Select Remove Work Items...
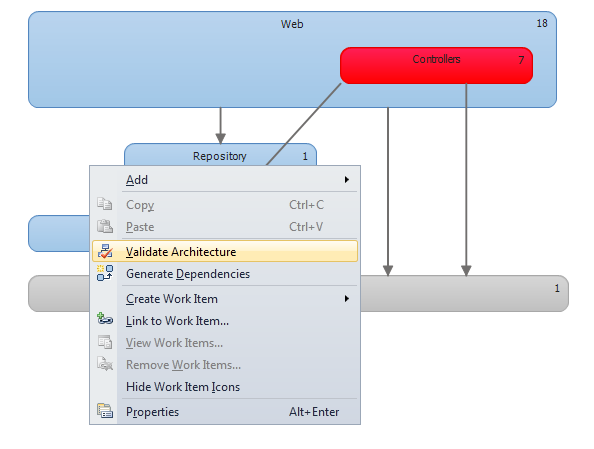Viewport: 594px width, 449px height. pyautogui.click(x=225, y=365)
